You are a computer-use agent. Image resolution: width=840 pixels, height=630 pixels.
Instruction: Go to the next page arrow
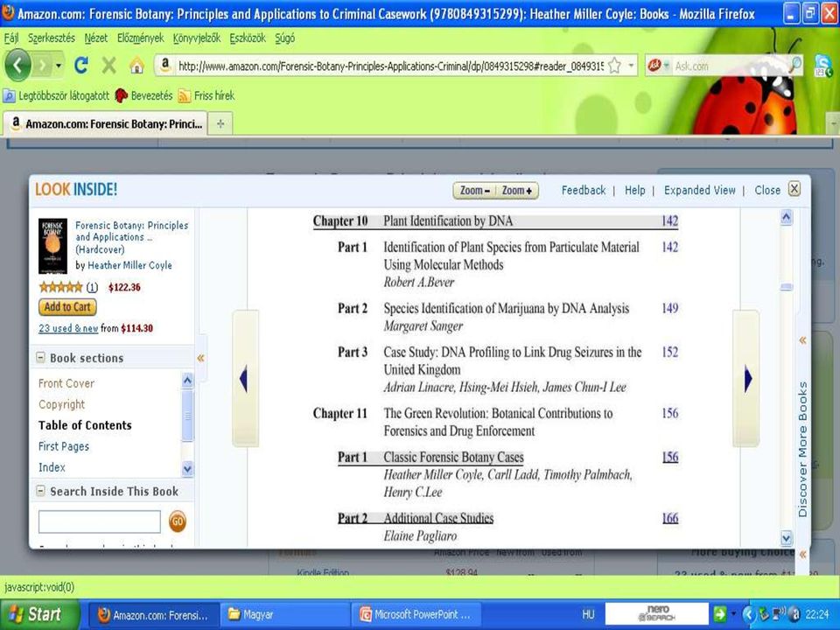(746, 379)
